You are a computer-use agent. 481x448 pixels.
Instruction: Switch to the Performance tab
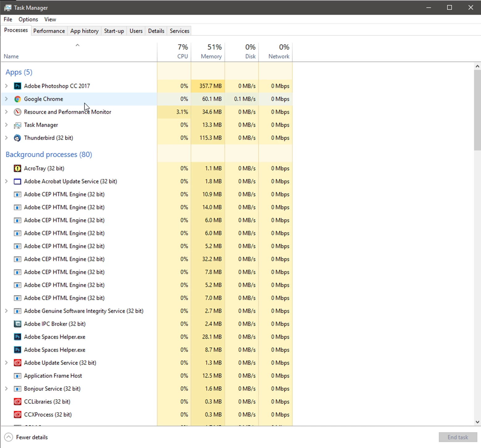[x=49, y=31]
